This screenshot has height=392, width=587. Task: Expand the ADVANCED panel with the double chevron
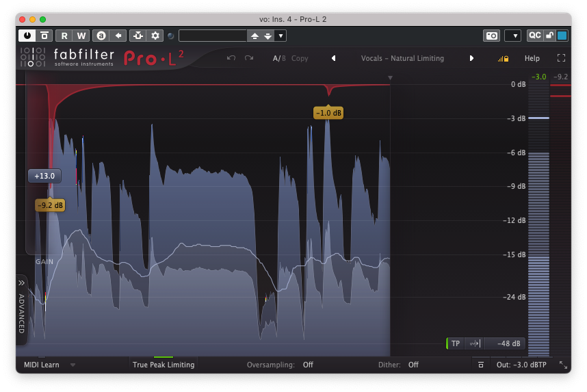click(21, 283)
